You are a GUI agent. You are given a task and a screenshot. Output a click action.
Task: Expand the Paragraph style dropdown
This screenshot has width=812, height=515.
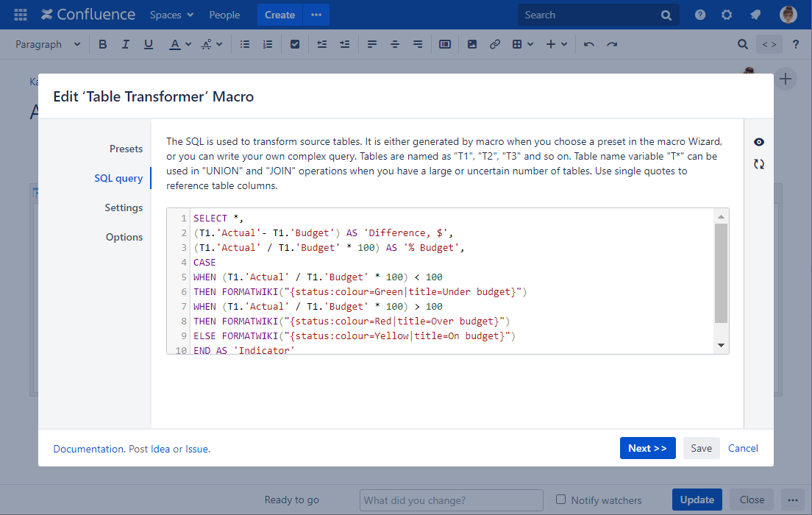[49, 44]
